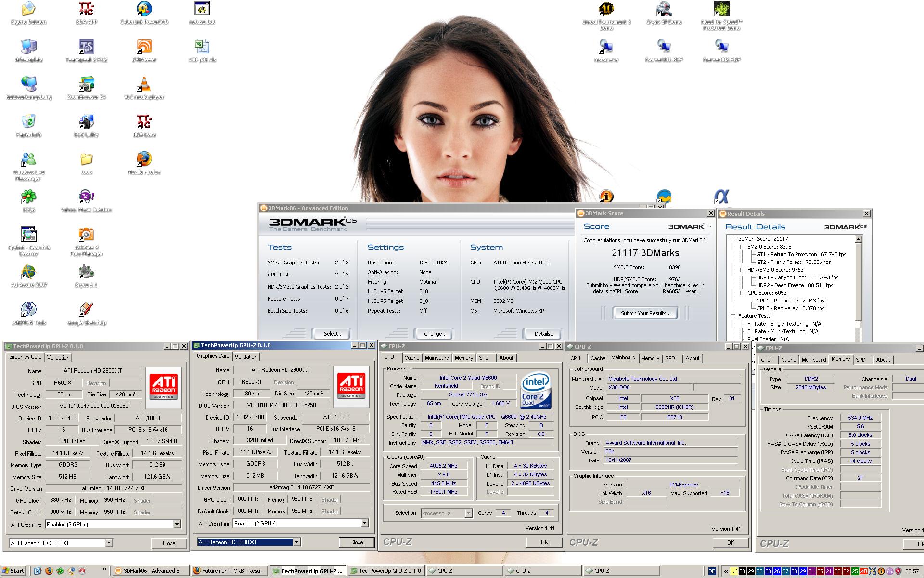The image size is (924, 578).
Task: Select the Arbeitsplatz desktop icon
Action: coord(29,51)
